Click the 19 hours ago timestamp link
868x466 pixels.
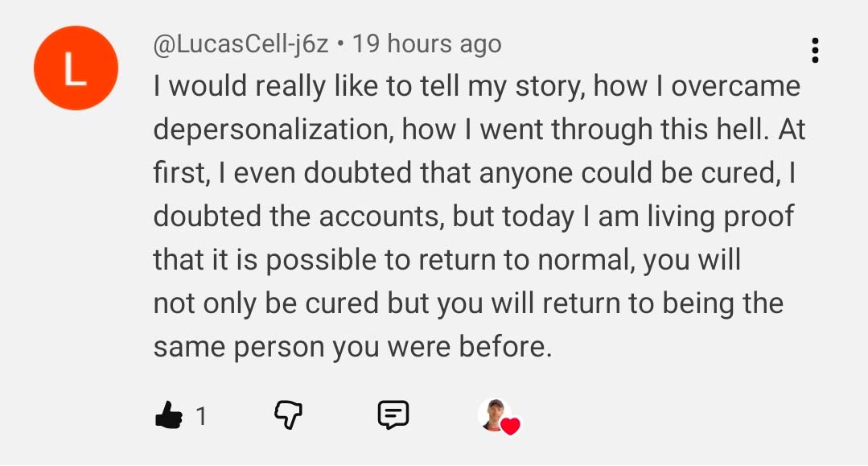point(427,43)
